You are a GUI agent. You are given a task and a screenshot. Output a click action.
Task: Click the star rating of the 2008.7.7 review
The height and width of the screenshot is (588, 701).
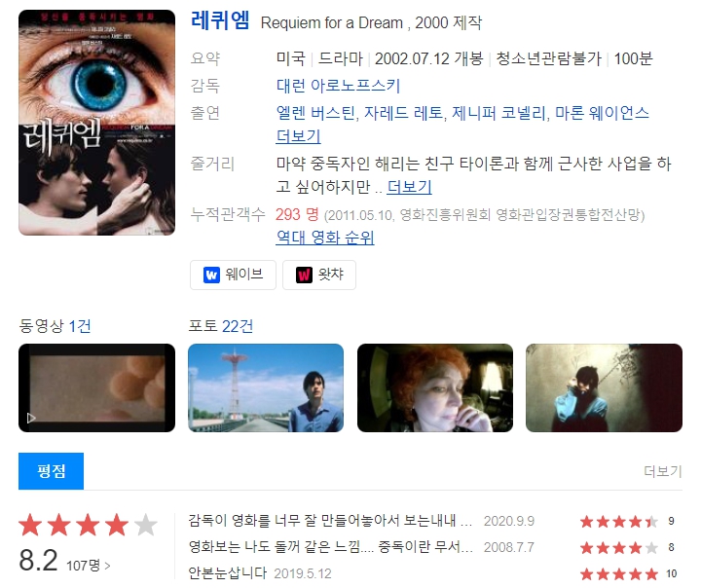pos(619,547)
